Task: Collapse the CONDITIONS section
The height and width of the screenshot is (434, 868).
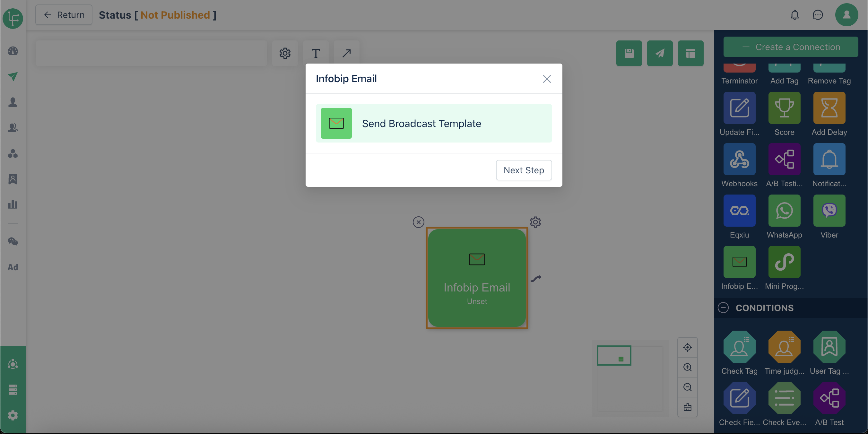Action: (723, 308)
